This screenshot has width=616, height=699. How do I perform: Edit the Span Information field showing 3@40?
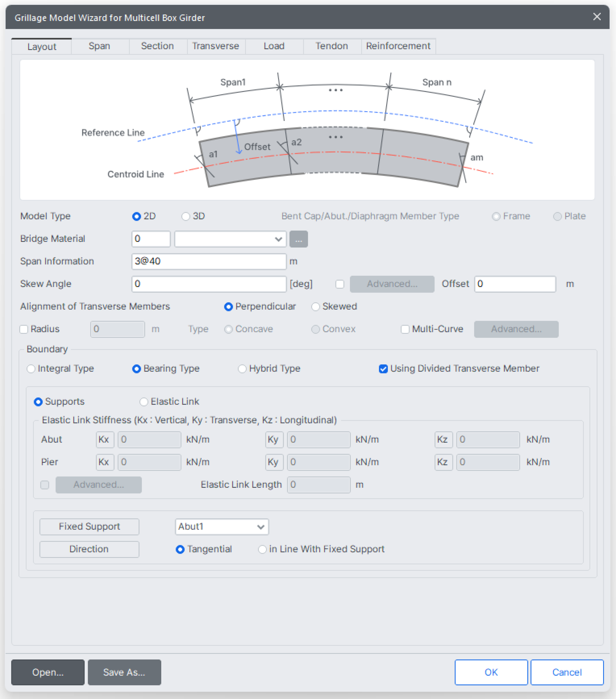point(209,261)
